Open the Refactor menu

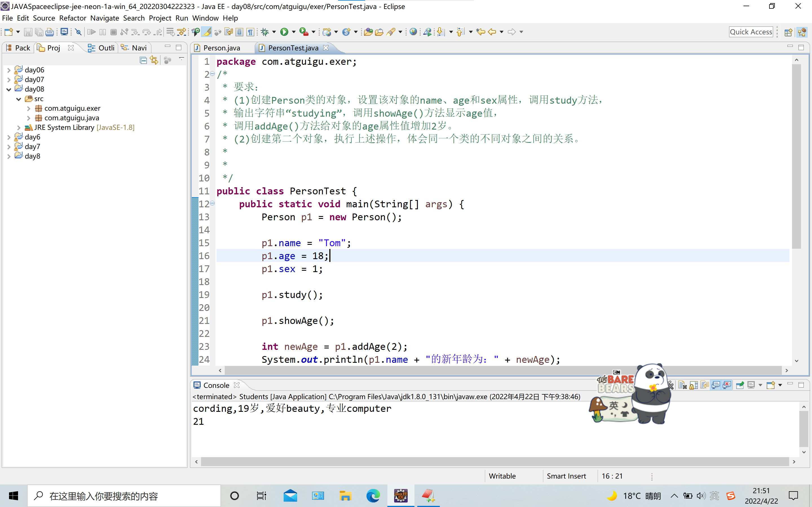coord(72,18)
